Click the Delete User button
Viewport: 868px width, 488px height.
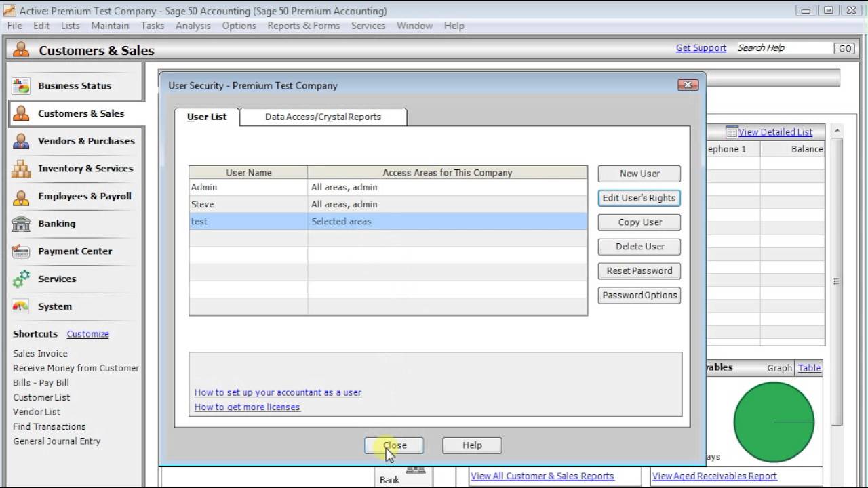coord(639,247)
